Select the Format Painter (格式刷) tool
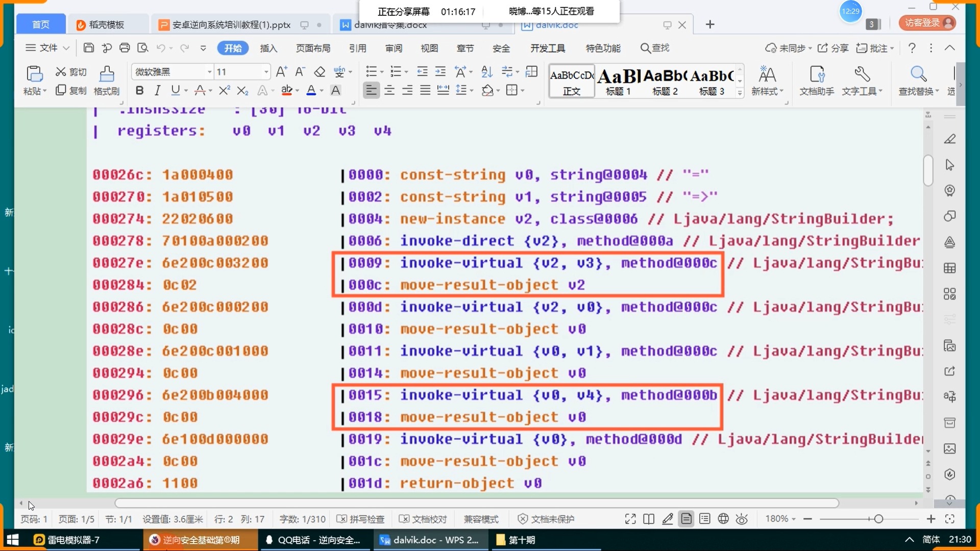 (107, 81)
